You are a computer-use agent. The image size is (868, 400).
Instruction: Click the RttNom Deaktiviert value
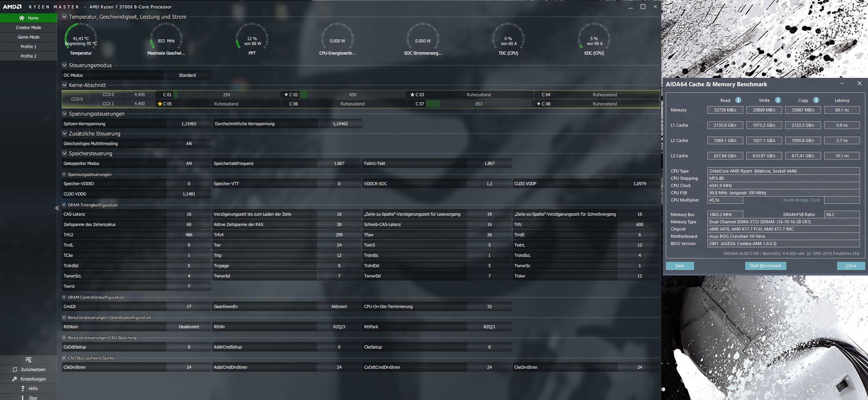pos(189,327)
